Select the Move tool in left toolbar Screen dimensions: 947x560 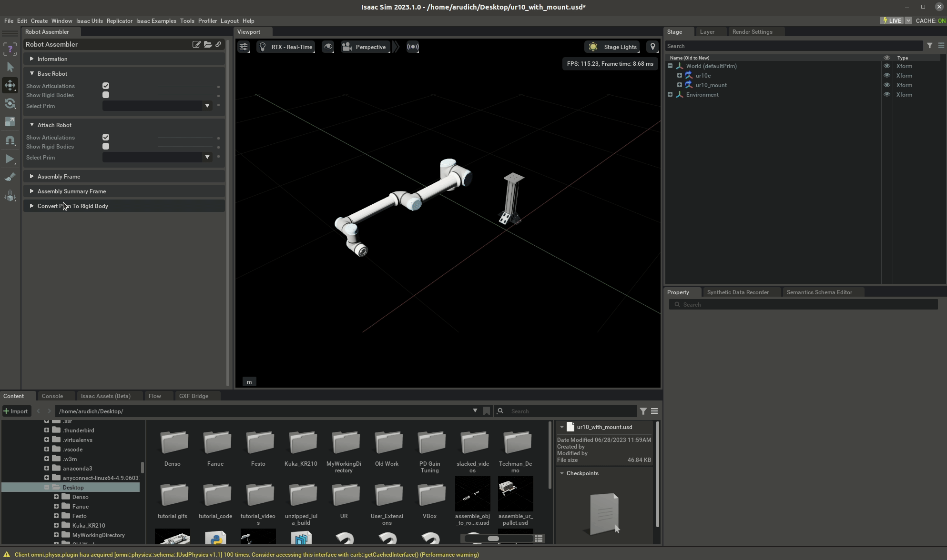click(10, 86)
